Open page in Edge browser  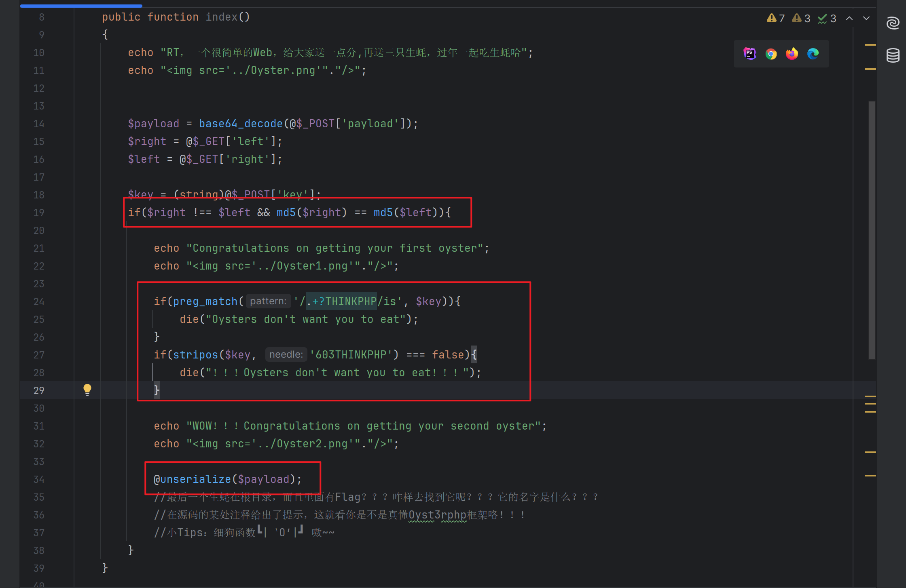pos(813,54)
